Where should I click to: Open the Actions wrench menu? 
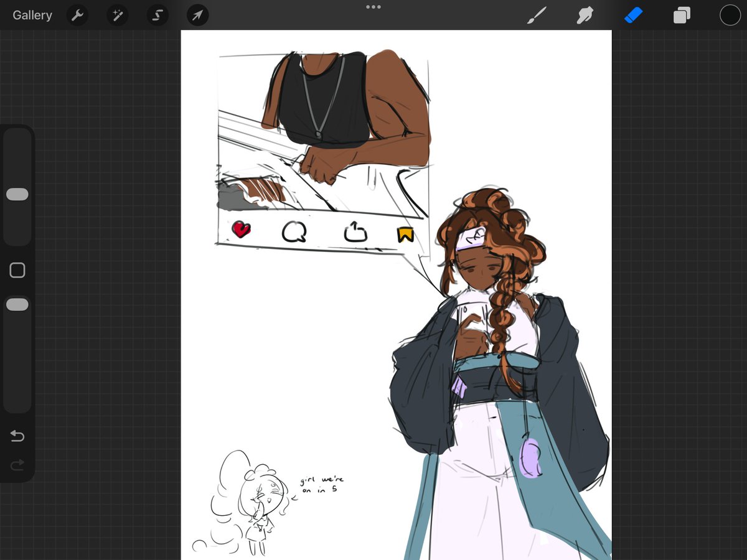click(77, 16)
